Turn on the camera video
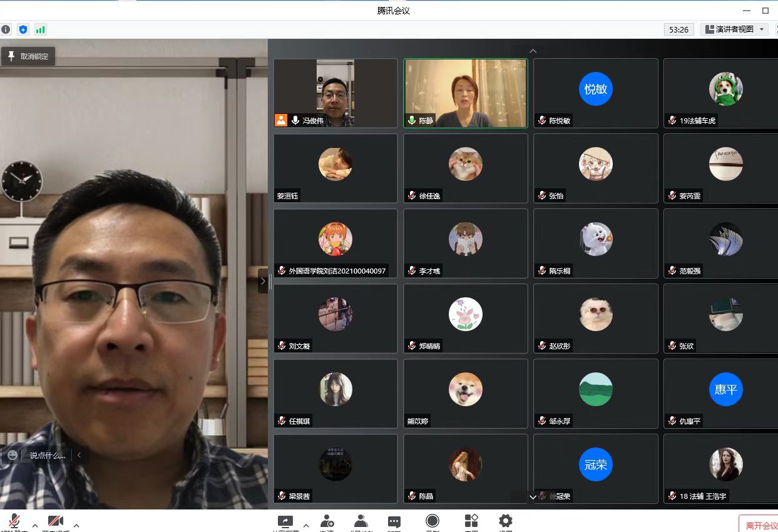The image size is (778, 532). 56,522
